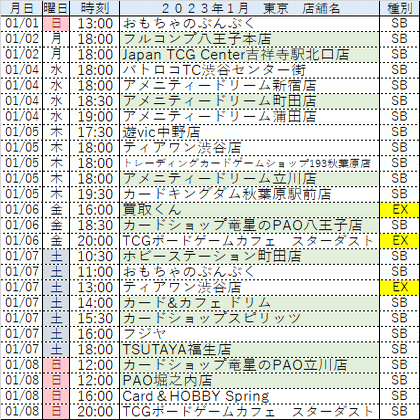The height and width of the screenshot is (420, 420).
Task: Select the 種別 column header
Action: [399, 8]
